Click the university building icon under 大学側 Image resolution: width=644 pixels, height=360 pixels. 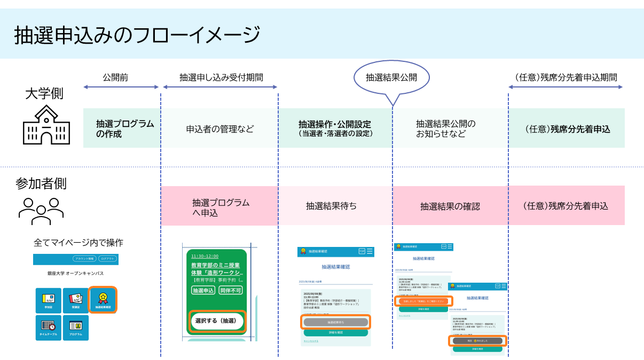point(46,125)
